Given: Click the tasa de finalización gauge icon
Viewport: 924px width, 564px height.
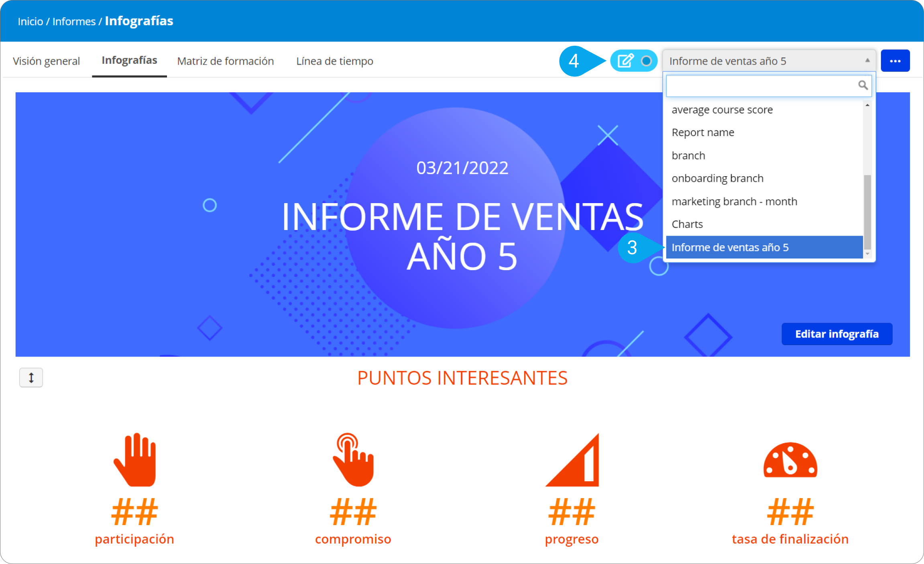Looking at the screenshot, I should pos(790,460).
